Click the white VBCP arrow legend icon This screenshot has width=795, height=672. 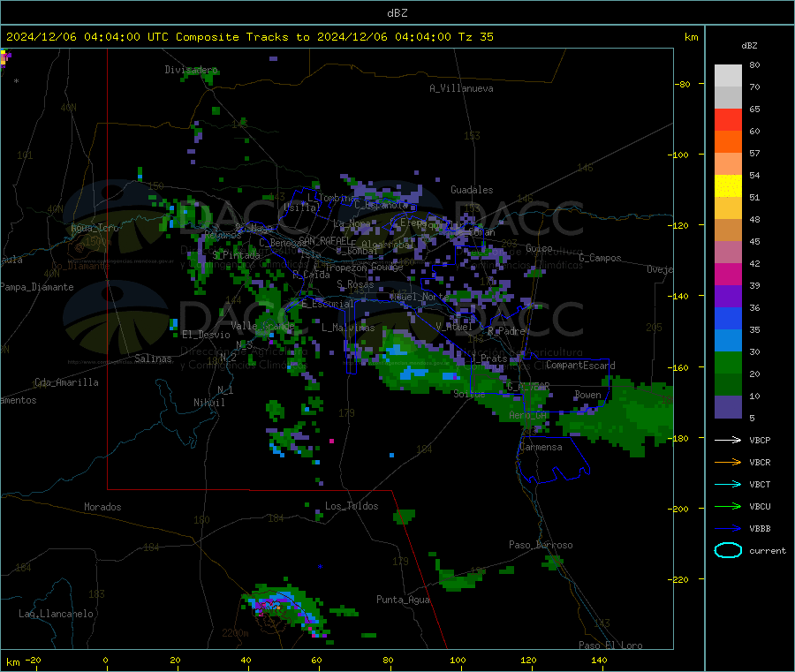pos(728,440)
